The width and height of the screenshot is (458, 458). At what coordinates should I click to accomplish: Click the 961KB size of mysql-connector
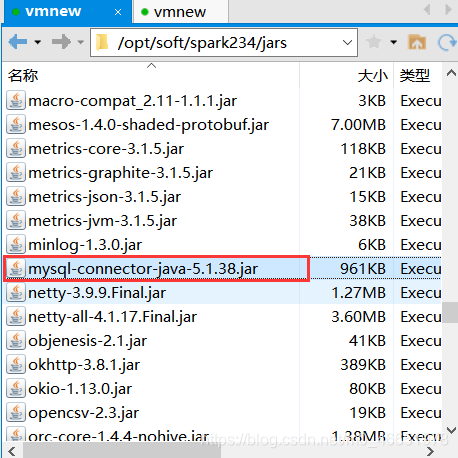click(x=363, y=269)
